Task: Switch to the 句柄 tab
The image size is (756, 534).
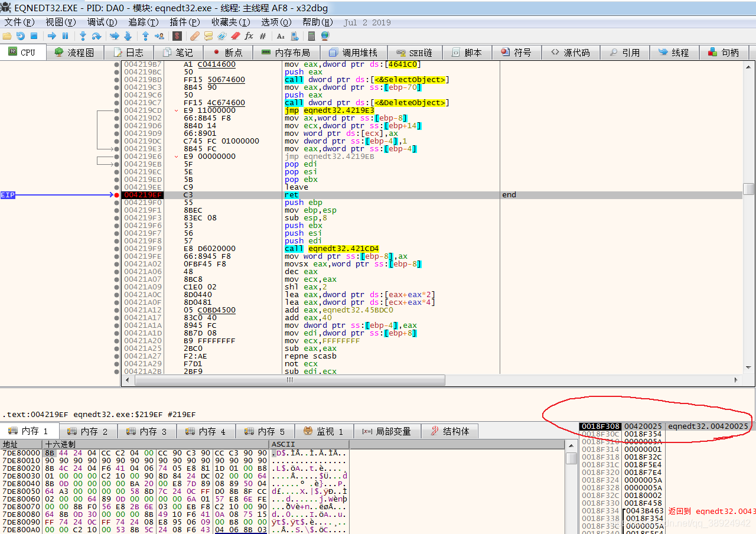Action: tap(724, 53)
